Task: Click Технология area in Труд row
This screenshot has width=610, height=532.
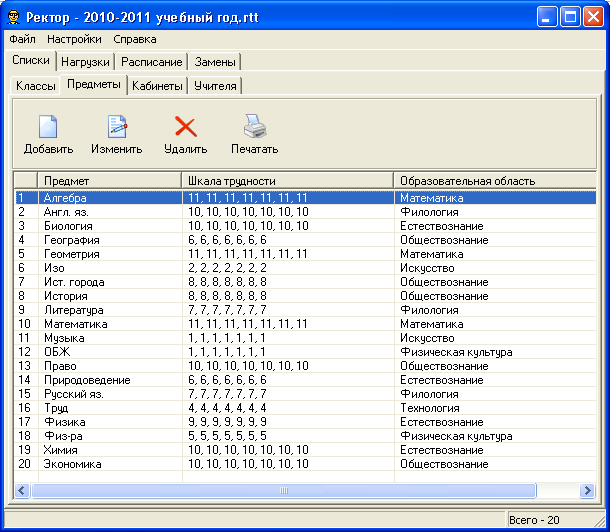Action: pyautogui.click(x=430, y=408)
